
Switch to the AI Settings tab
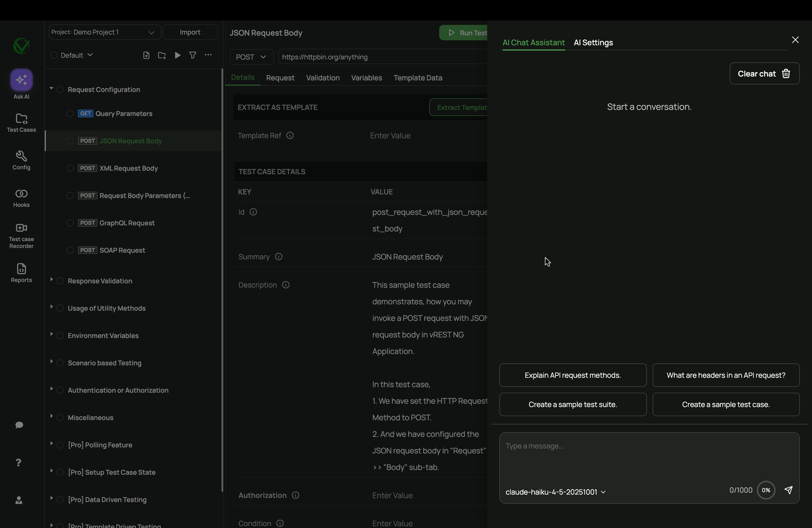[x=593, y=43]
